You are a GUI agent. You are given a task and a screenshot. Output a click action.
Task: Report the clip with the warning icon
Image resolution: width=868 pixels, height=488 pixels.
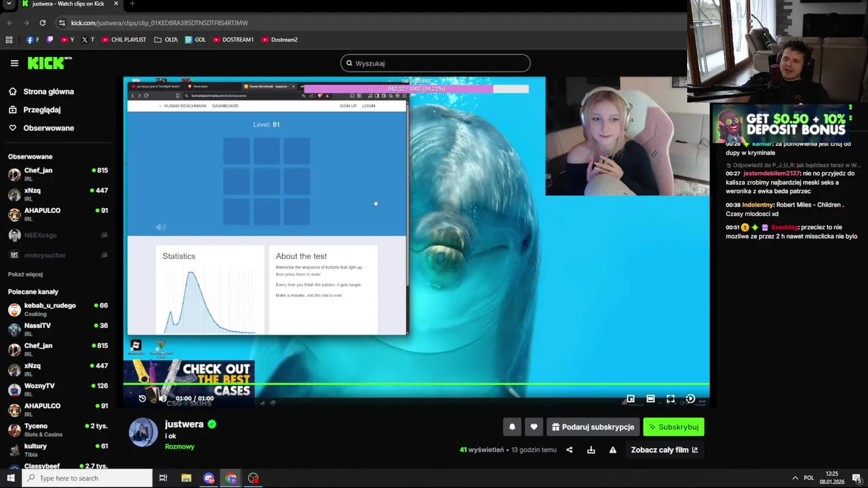tap(612, 450)
